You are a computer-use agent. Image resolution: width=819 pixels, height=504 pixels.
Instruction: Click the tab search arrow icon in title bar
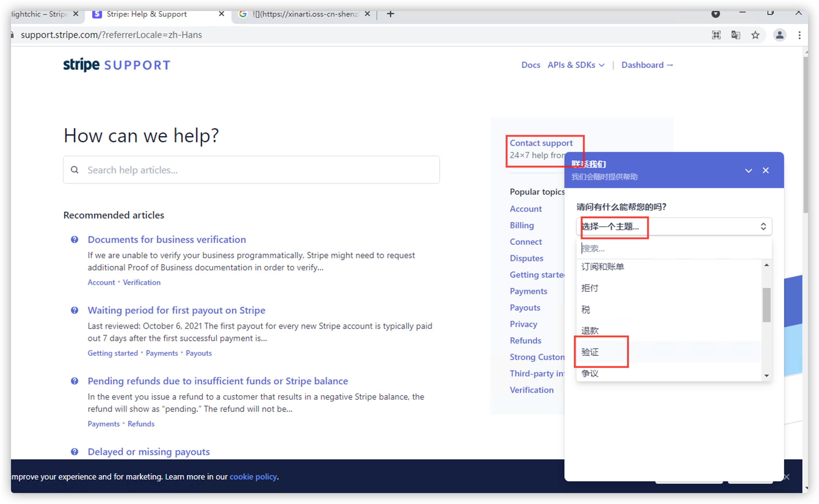(715, 14)
